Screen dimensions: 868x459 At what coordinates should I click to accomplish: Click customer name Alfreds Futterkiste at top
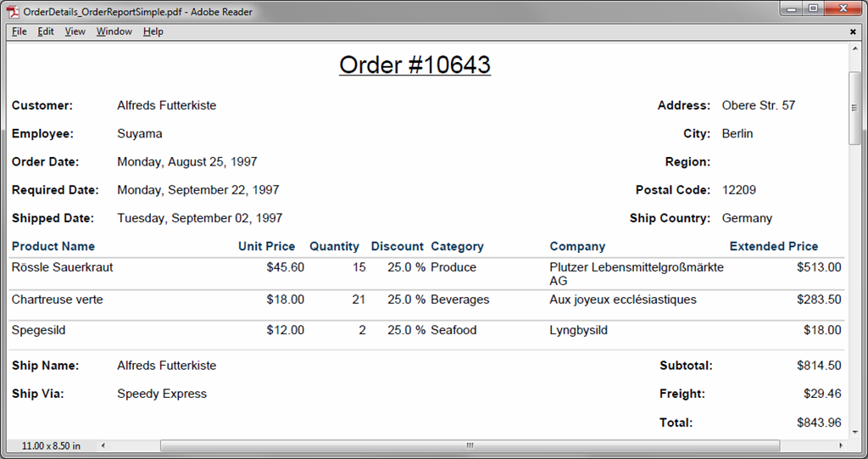[x=167, y=105]
